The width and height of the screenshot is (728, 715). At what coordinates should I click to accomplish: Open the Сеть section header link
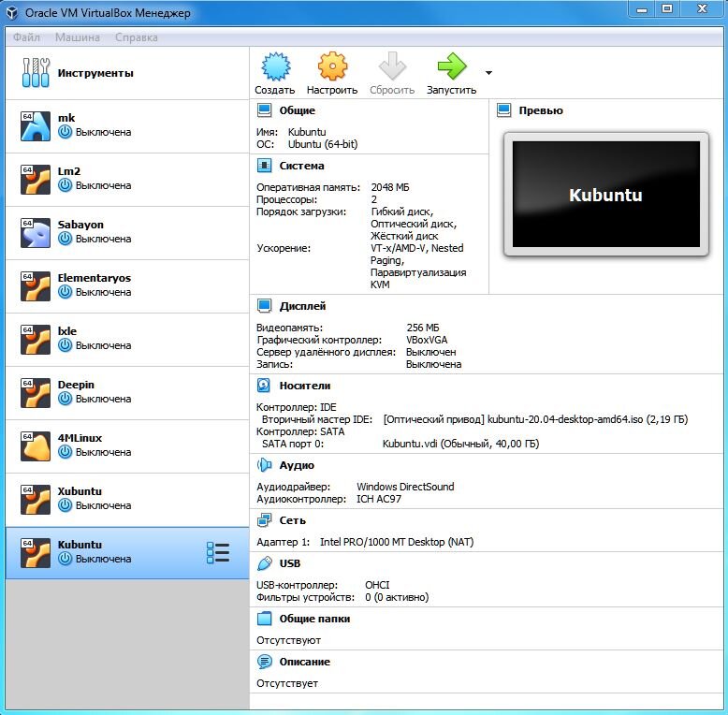293,521
